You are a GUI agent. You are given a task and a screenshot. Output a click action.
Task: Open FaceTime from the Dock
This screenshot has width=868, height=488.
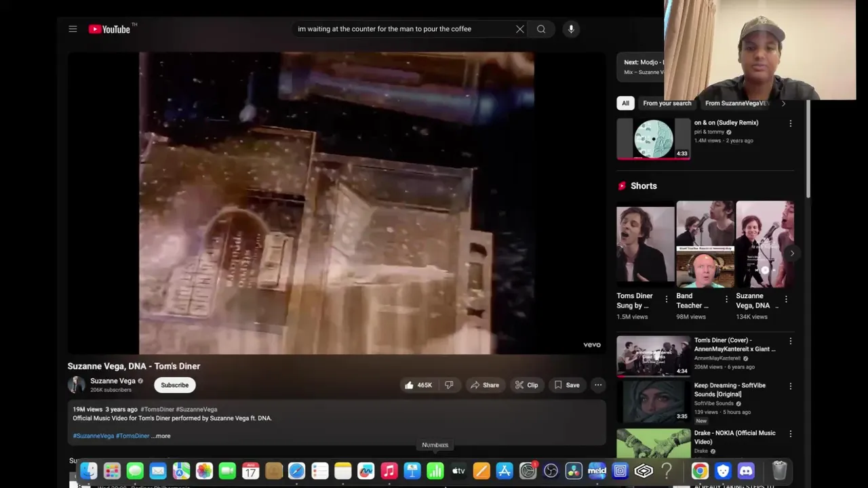tap(227, 470)
